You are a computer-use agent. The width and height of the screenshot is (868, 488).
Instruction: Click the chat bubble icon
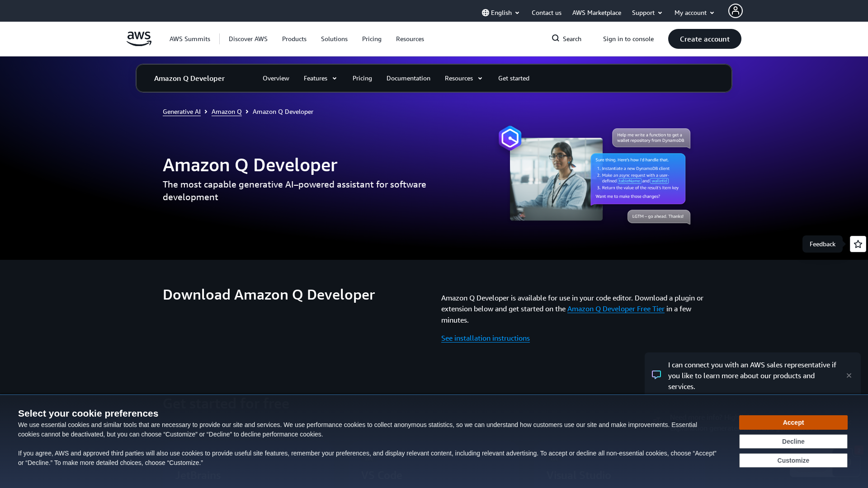tap(656, 375)
